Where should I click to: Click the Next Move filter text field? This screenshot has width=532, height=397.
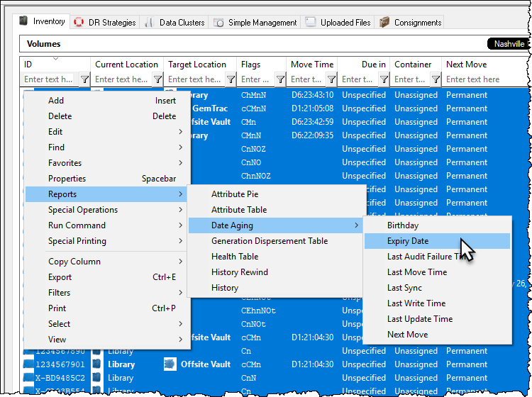pyautogui.click(x=485, y=79)
